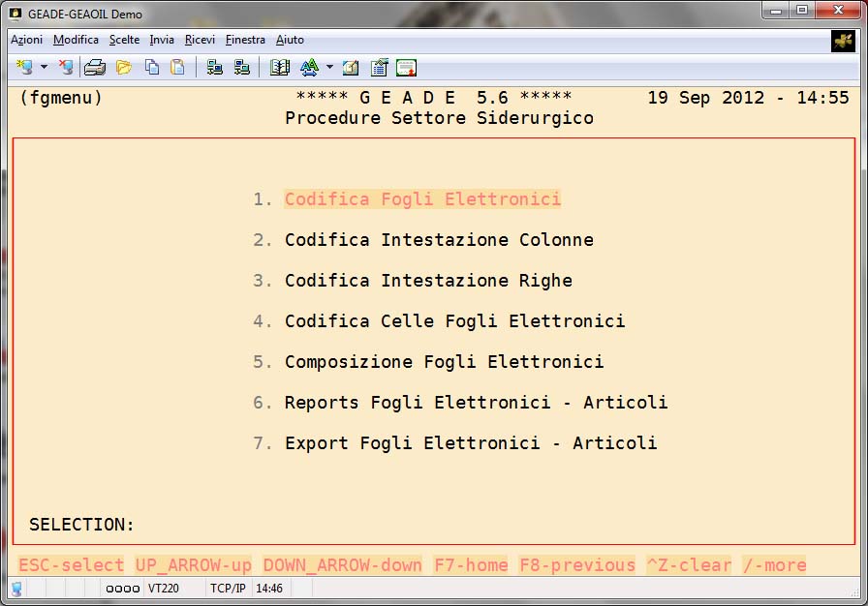This screenshot has height=606, width=868.
Task: Click the font size AA icon
Action: 309,68
